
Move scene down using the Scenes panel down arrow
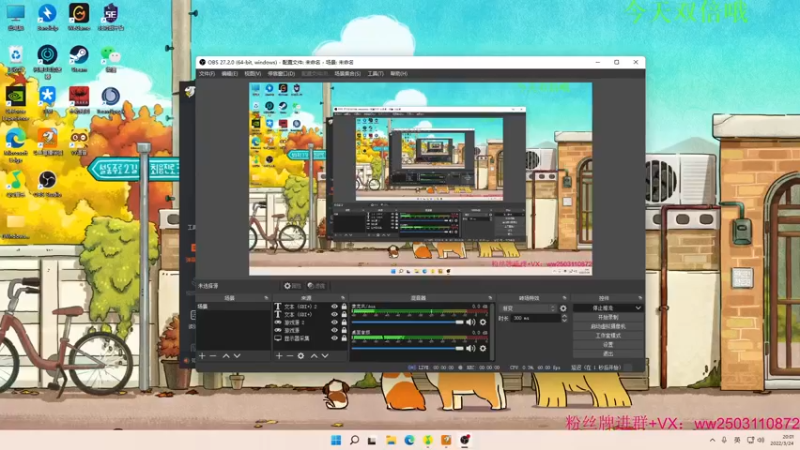(x=237, y=356)
